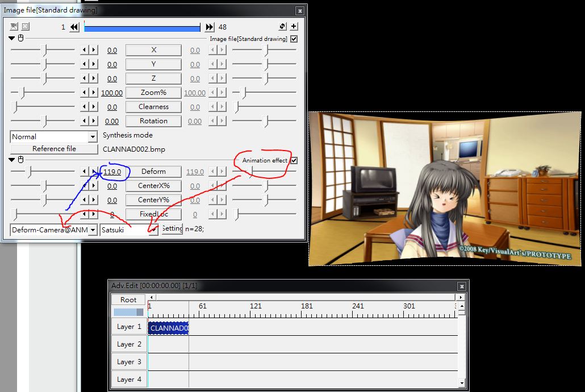Open the Satsuki dropdown
Image resolution: width=585 pixels, height=392 pixels.
(x=153, y=230)
